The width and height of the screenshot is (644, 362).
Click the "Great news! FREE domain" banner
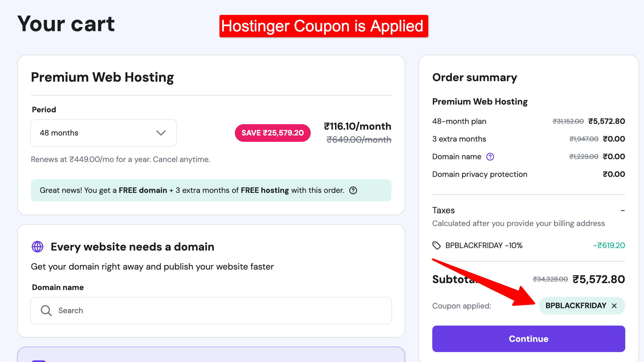(211, 190)
